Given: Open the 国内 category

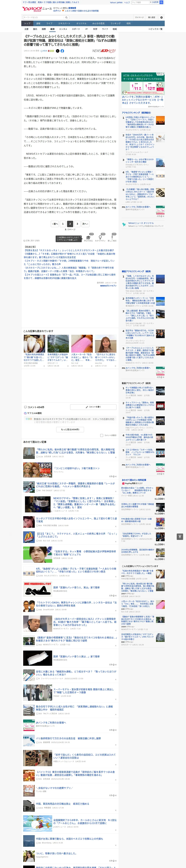Looking at the screenshot, I should click(x=35, y=29).
